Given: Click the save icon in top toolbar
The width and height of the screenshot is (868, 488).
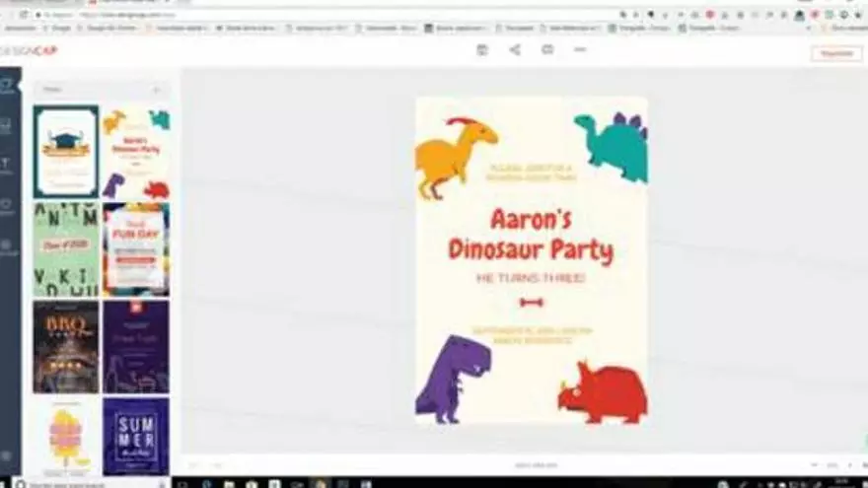Looking at the screenshot, I should [x=481, y=50].
